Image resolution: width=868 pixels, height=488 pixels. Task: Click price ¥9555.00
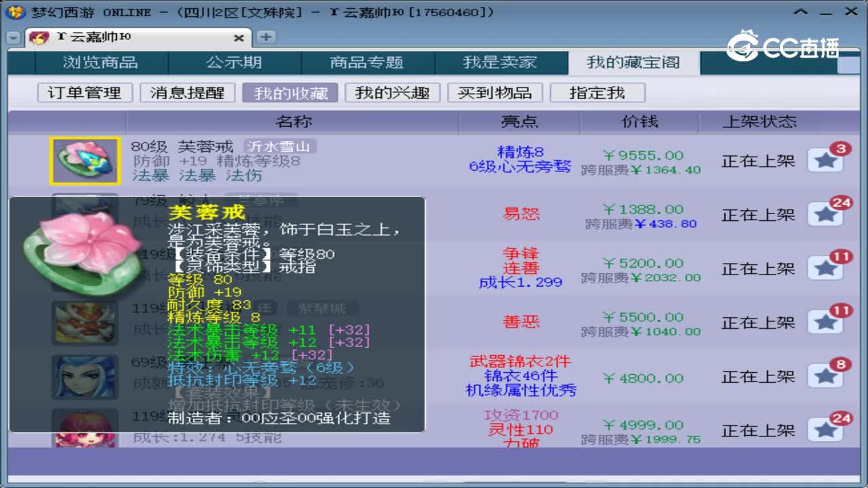[x=642, y=155]
